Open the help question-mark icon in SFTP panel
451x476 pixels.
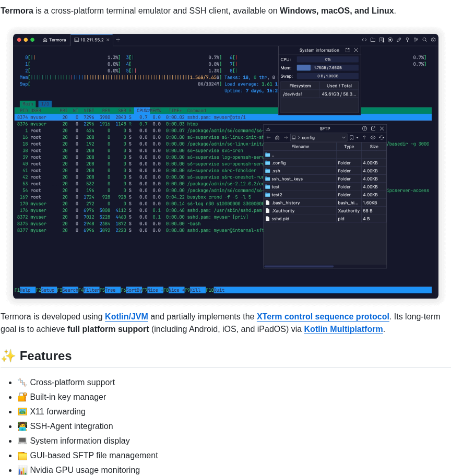(x=364, y=129)
